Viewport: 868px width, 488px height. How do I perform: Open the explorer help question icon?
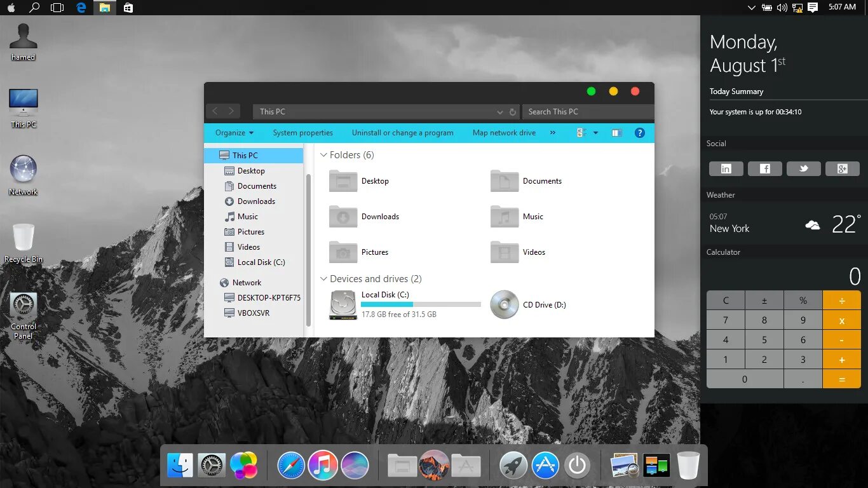pyautogui.click(x=640, y=133)
